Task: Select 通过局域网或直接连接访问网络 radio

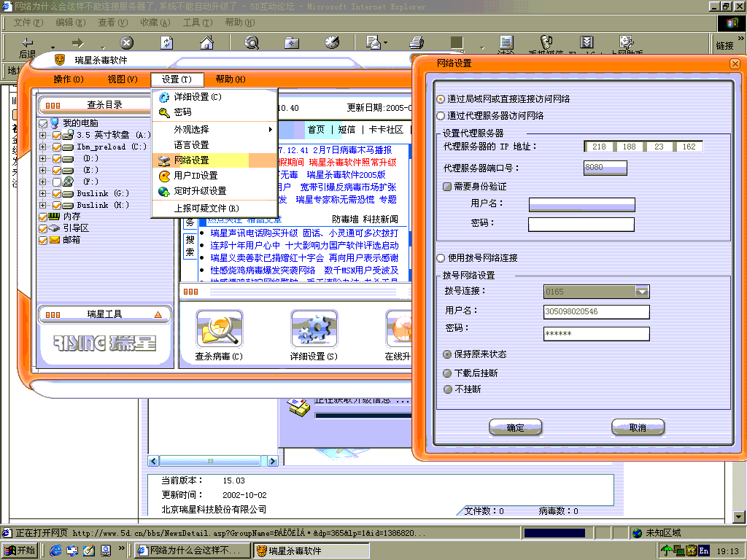Action: 441,99
